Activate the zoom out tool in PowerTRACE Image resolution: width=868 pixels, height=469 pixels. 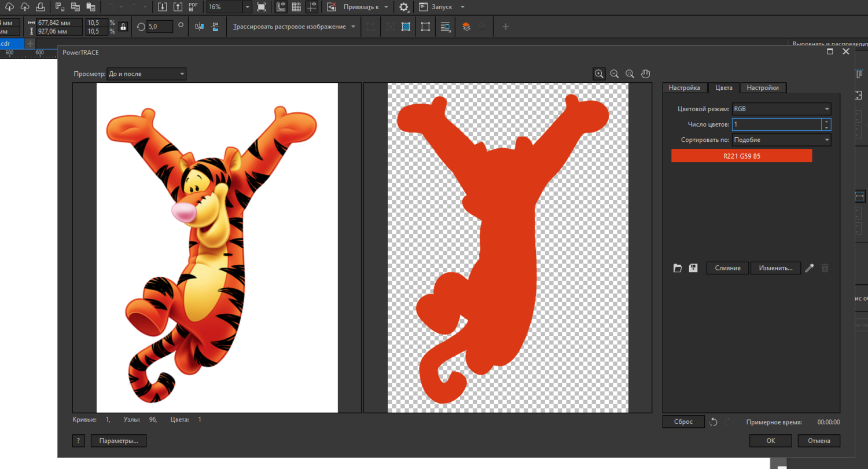point(615,74)
